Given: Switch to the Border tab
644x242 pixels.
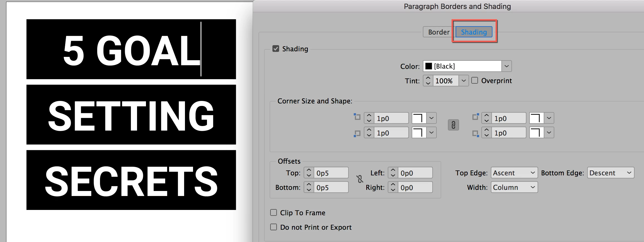Looking at the screenshot, I should click(x=439, y=32).
